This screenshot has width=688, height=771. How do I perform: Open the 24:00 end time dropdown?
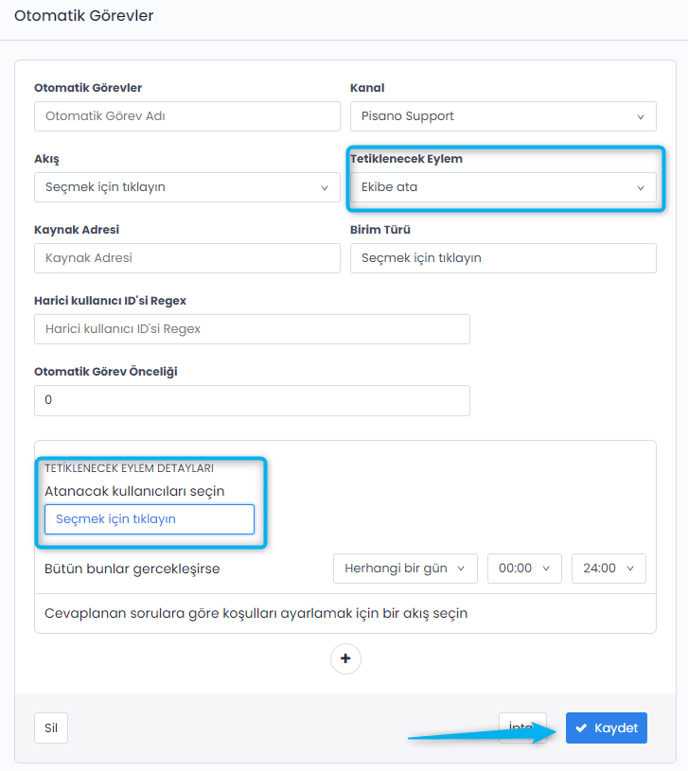(x=608, y=568)
